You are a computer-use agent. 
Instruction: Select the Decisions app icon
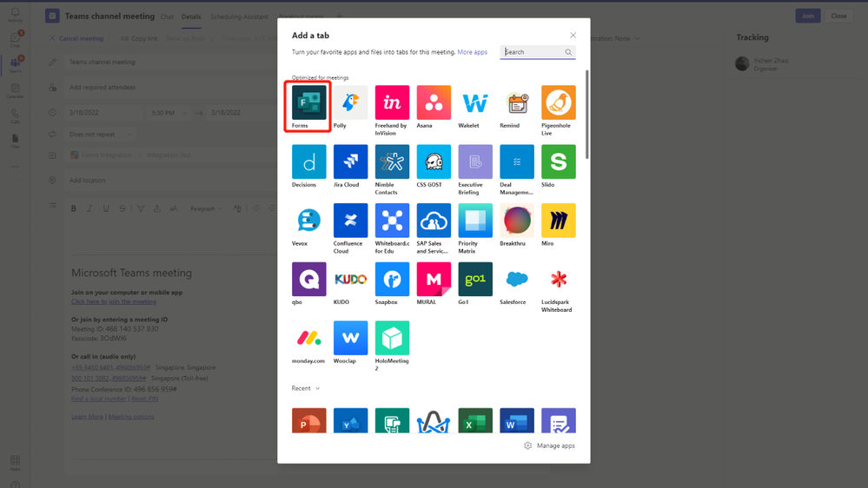tap(309, 162)
